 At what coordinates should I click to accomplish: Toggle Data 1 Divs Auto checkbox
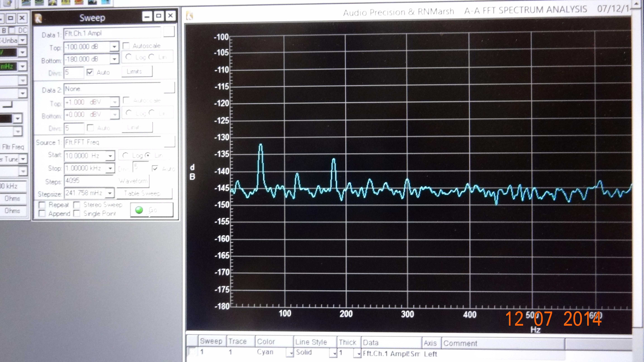pos(90,73)
